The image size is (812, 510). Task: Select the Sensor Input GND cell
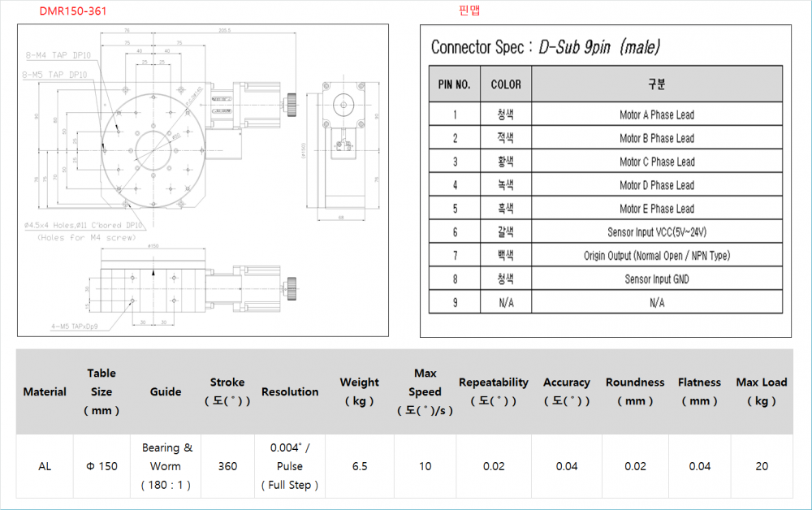click(x=656, y=279)
